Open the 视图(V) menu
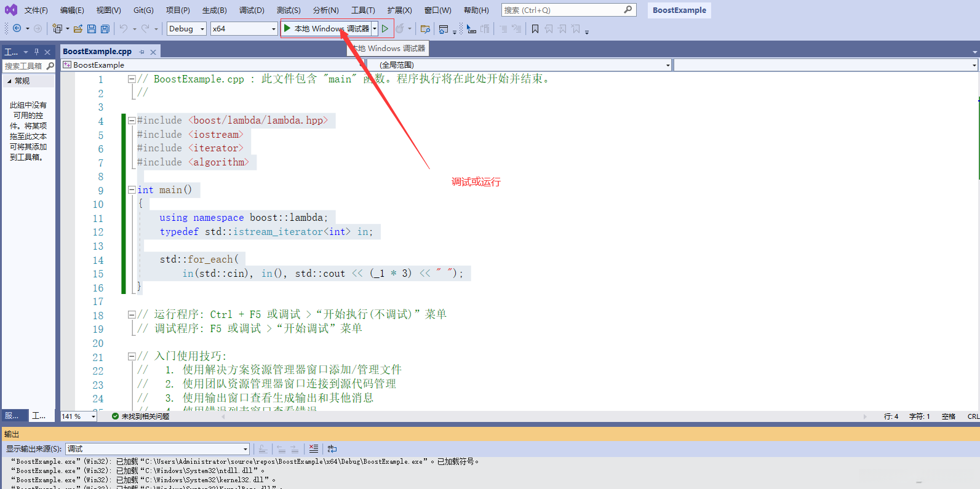Viewport: 980px width, 489px height. (108, 10)
